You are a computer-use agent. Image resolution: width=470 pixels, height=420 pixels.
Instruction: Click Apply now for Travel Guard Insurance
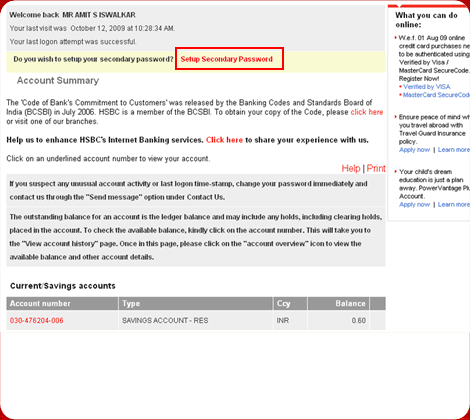415,150
